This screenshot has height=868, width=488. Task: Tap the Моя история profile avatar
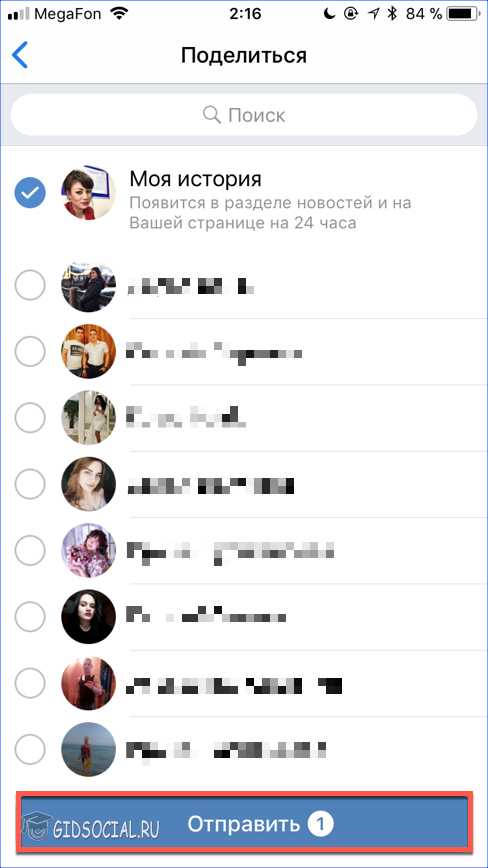click(89, 192)
